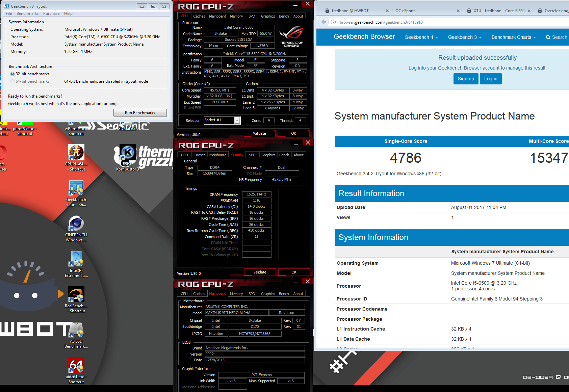Image resolution: width=569 pixels, height=392 pixels.
Task: Click Geekbench 3 Tryout title bar icon
Action: 7,6
